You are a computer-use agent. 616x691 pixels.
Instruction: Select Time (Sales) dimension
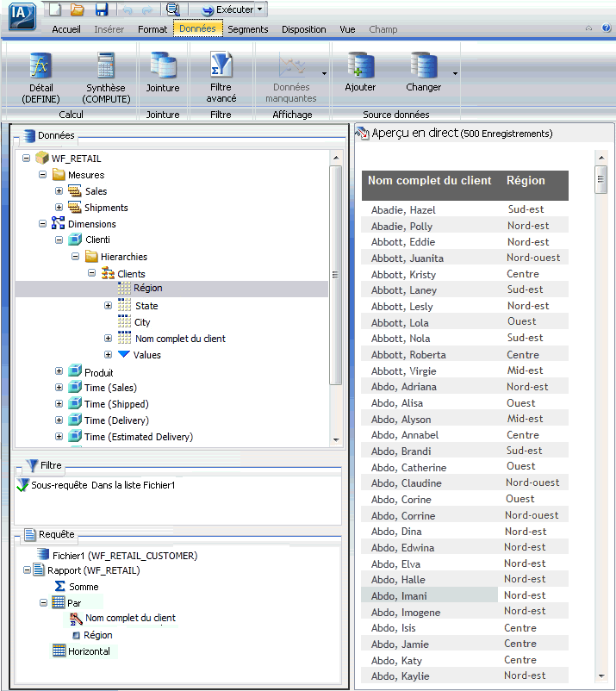click(x=110, y=388)
